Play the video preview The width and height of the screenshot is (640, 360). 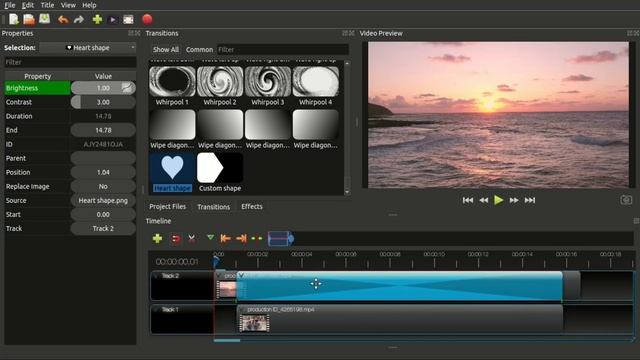tap(498, 200)
